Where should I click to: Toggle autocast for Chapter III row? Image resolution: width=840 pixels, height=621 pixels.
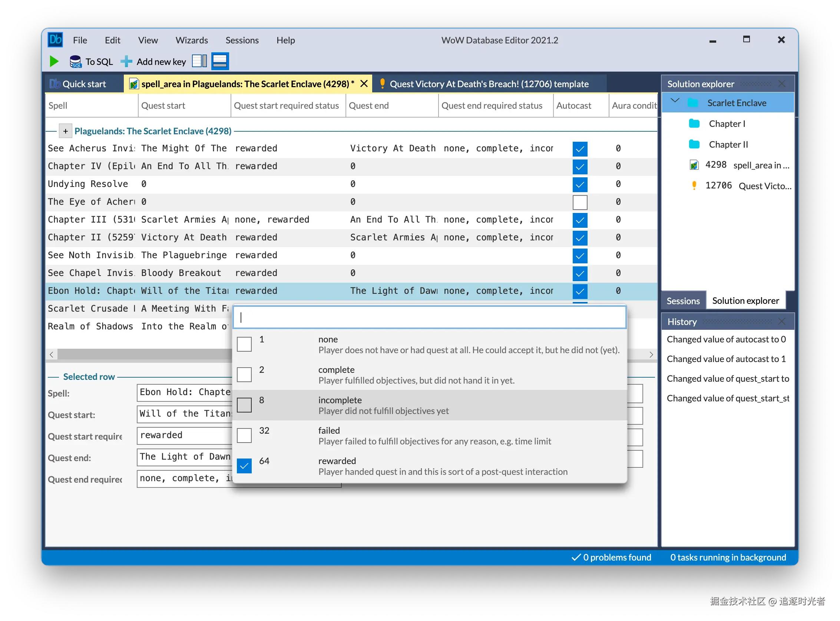click(x=580, y=220)
